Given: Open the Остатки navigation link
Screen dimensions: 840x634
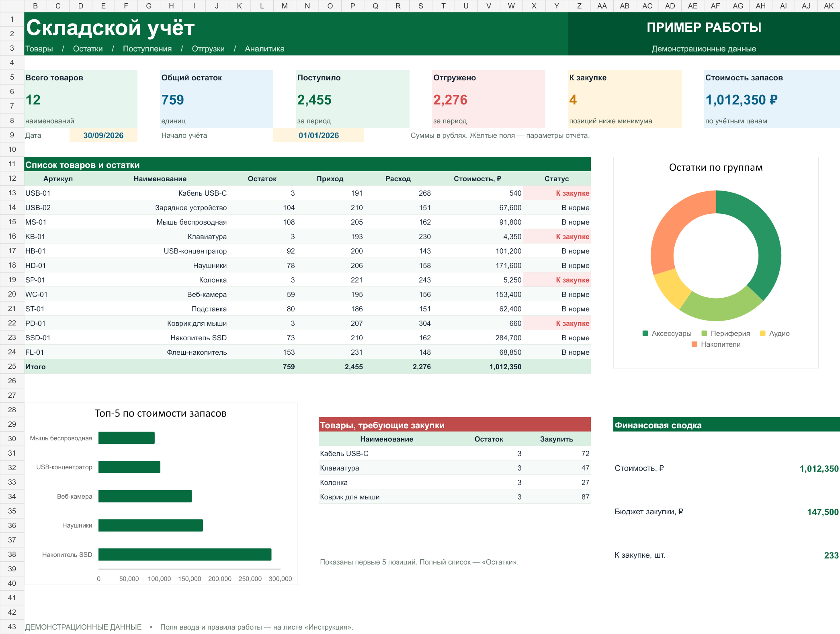Looking at the screenshot, I should (88, 49).
